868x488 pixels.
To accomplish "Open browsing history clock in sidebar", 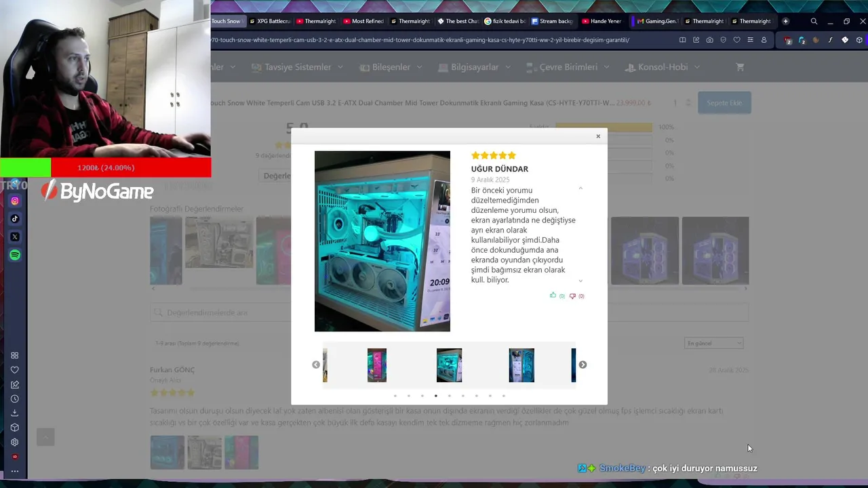I will click(15, 399).
